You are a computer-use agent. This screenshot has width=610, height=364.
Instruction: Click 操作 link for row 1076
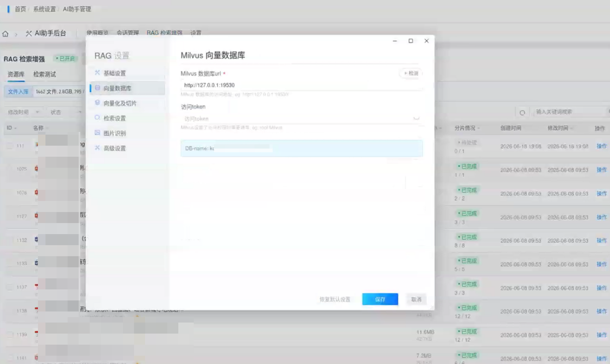[601, 193]
